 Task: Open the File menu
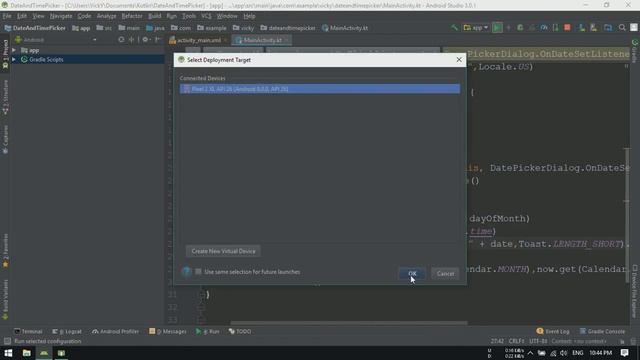(x=7, y=16)
